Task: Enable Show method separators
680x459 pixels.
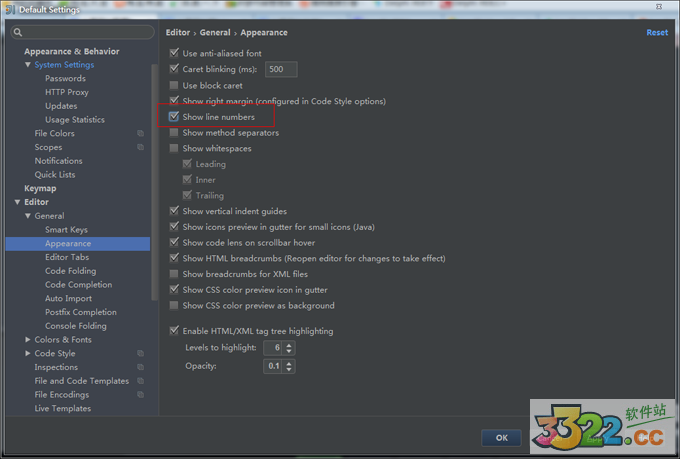Action: point(174,132)
